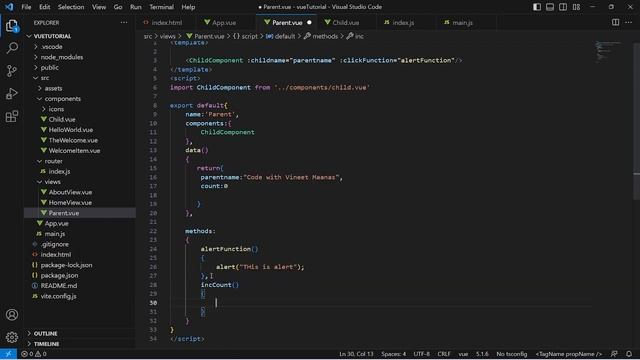Click the feedback icon in status bar
This screenshot has height=360, width=640.
(614, 354)
